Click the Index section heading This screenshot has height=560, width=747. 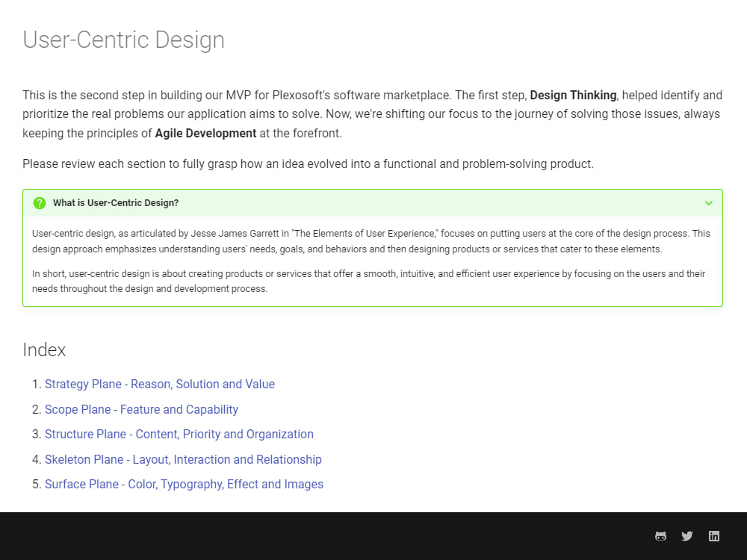(44, 350)
